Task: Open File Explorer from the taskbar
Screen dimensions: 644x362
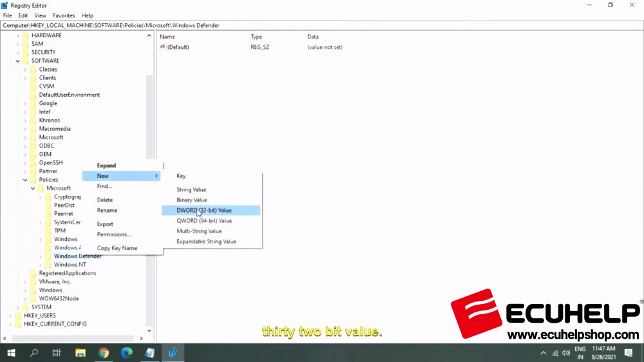Action: click(80, 352)
